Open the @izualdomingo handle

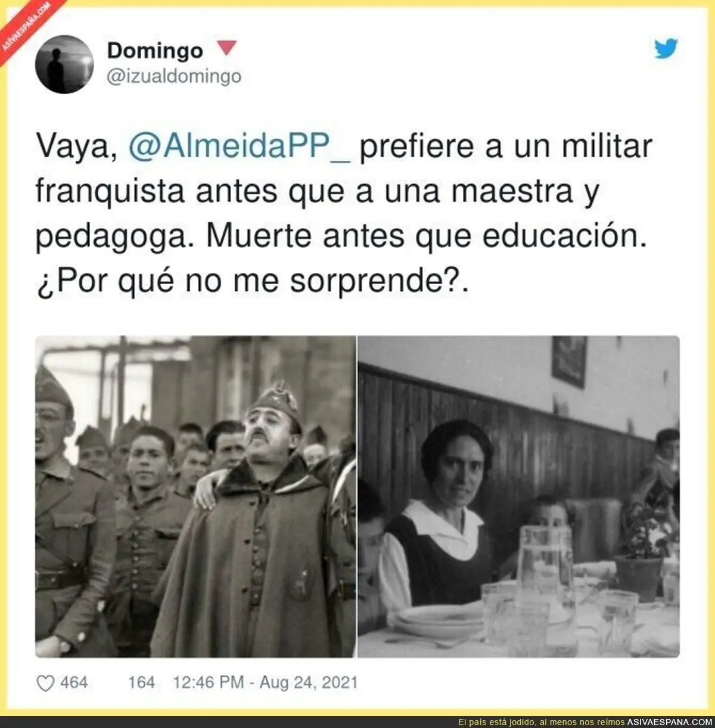[174, 76]
